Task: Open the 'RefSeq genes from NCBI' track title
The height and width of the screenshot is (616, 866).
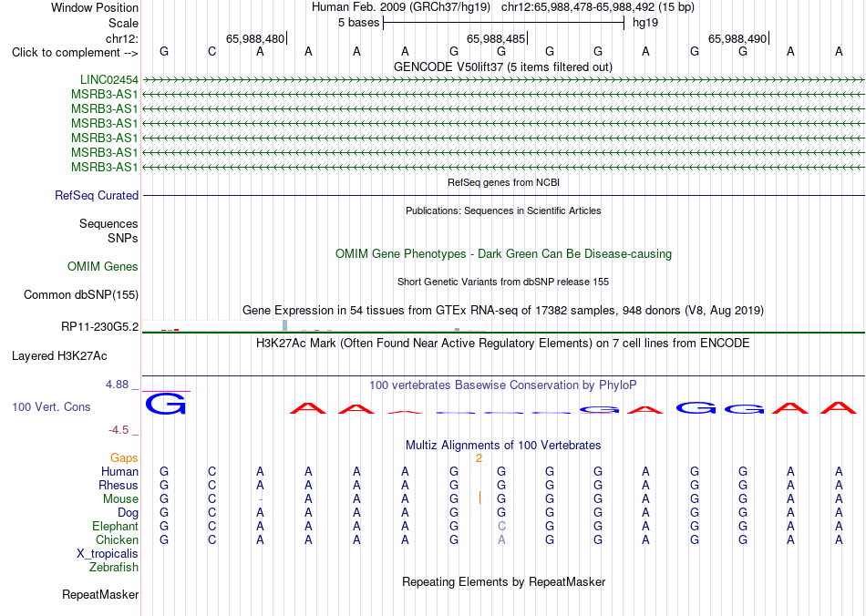Action: [503, 182]
